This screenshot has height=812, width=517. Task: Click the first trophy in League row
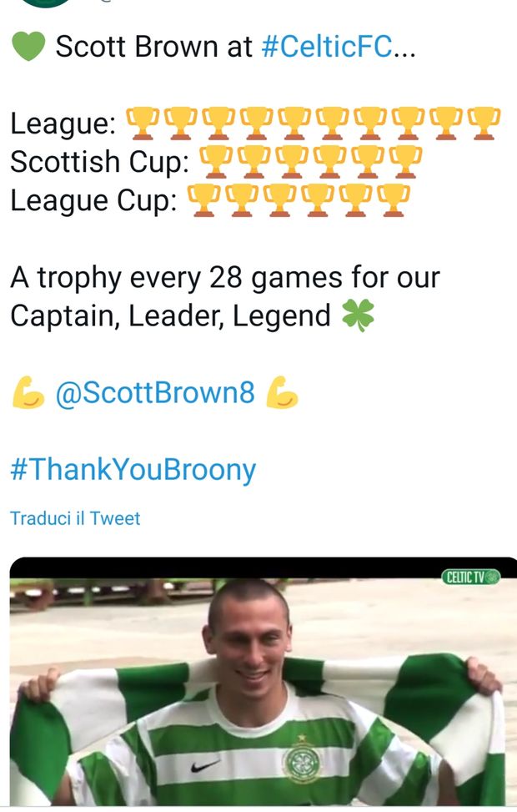(x=142, y=124)
